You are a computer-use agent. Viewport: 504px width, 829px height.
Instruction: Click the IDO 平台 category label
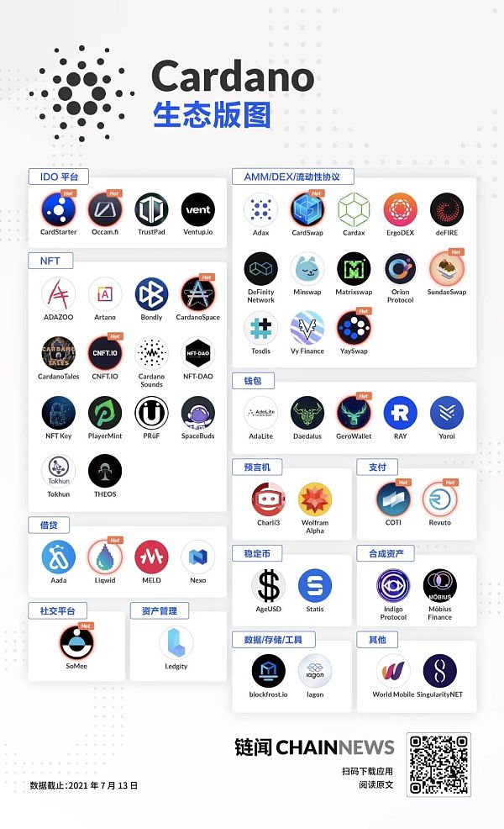(59, 177)
